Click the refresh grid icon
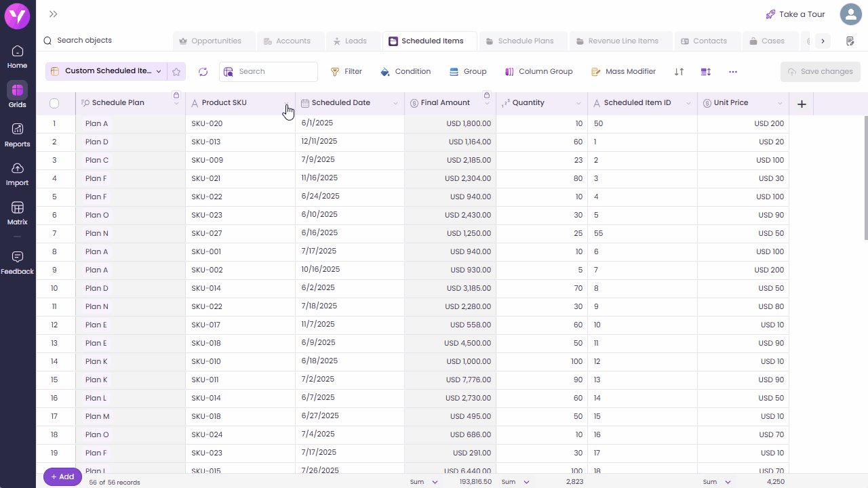The image size is (868, 488). click(x=203, y=71)
